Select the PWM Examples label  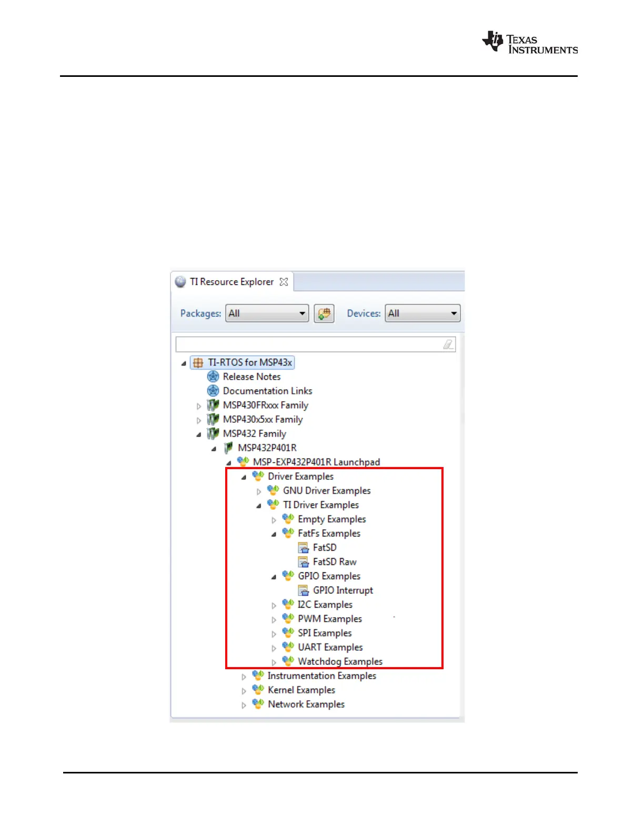point(330,619)
